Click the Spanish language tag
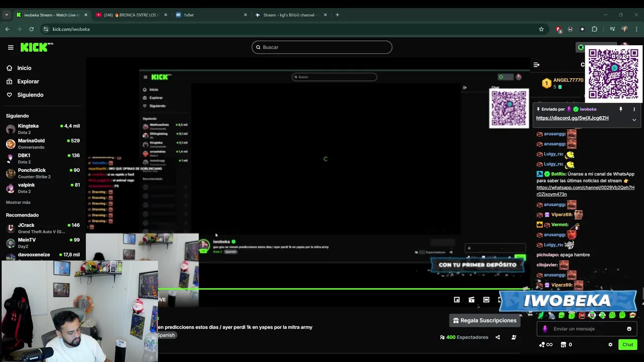The image size is (644, 362). (x=166, y=335)
